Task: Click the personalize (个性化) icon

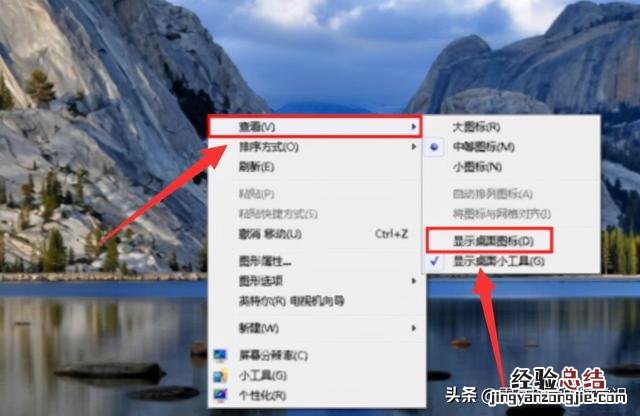Action: point(220,395)
